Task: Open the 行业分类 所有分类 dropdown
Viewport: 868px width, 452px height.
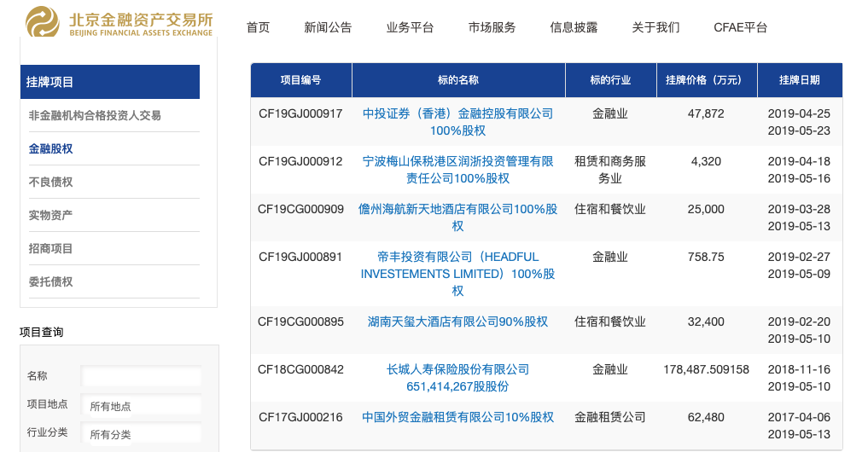Action: click(x=141, y=434)
